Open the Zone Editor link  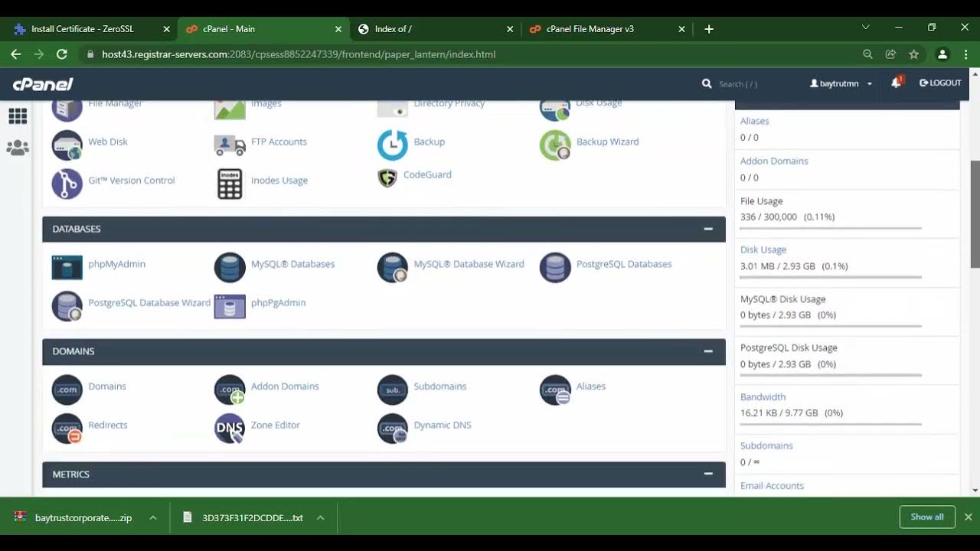tap(276, 425)
